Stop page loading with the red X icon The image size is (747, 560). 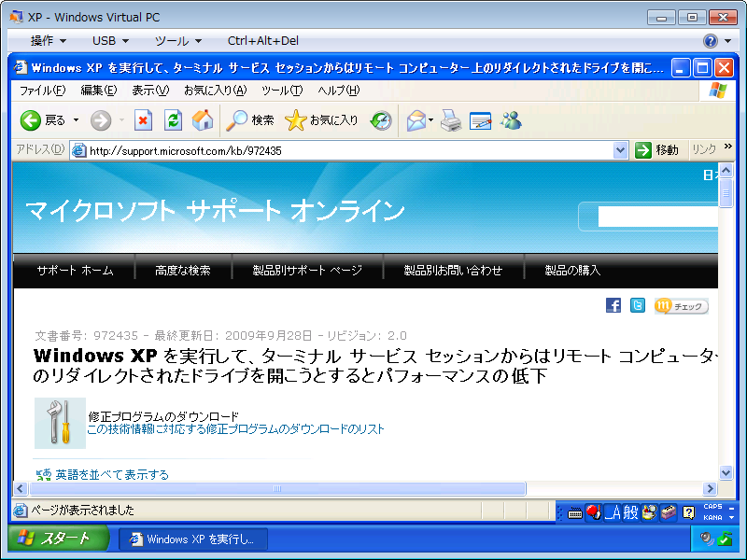(x=143, y=120)
